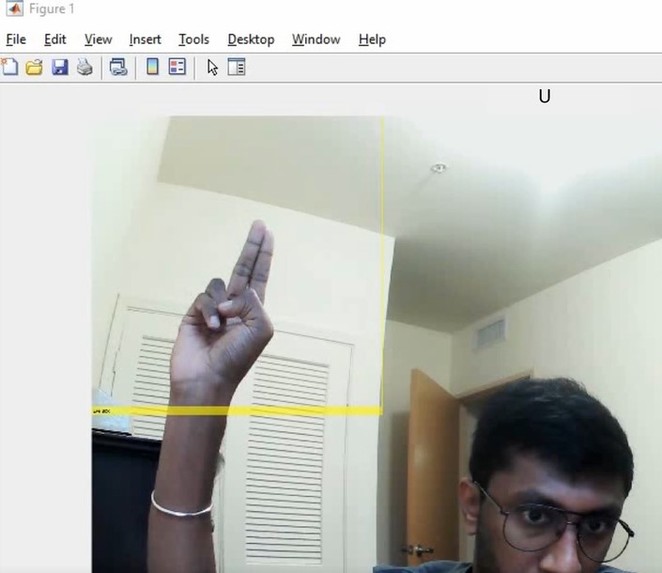This screenshot has height=573, width=662.
Task: Open the Desktop menu
Action: click(251, 40)
